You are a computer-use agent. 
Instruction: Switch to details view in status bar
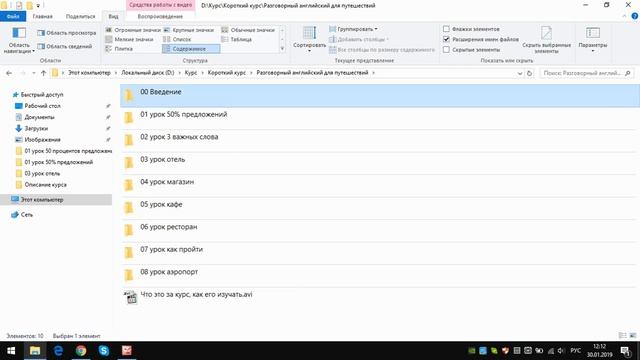click(x=622, y=336)
